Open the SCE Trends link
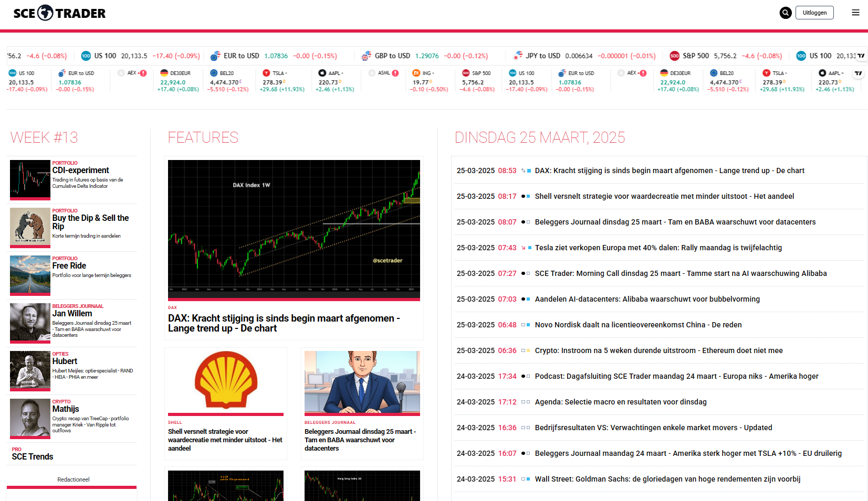The image size is (868, 501). pyautogui.click(x=33, y=456)
